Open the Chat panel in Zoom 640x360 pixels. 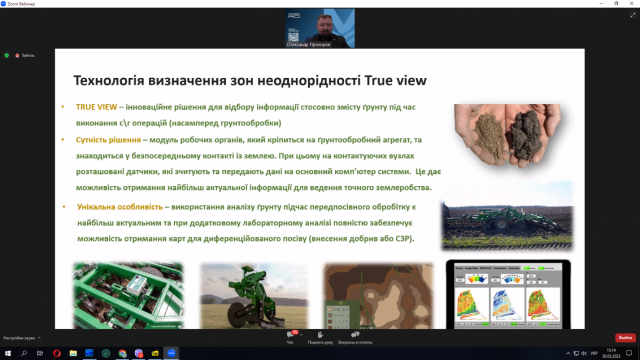pyautogui.click(x=290, y=337)
